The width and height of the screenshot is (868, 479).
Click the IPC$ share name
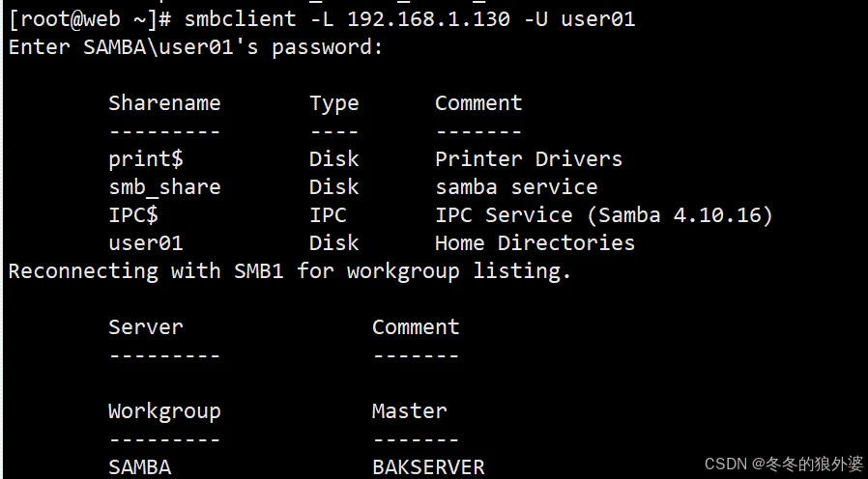coord(133,215)
